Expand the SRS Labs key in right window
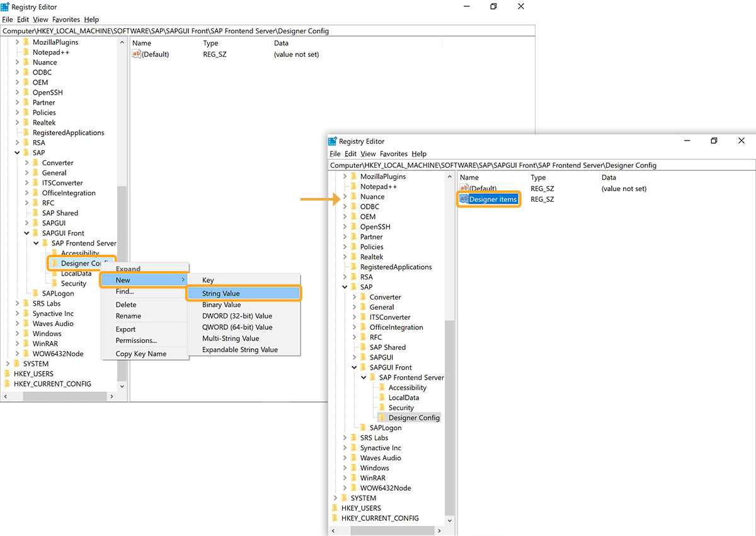756x536 pixels. (x=345, y=438)
